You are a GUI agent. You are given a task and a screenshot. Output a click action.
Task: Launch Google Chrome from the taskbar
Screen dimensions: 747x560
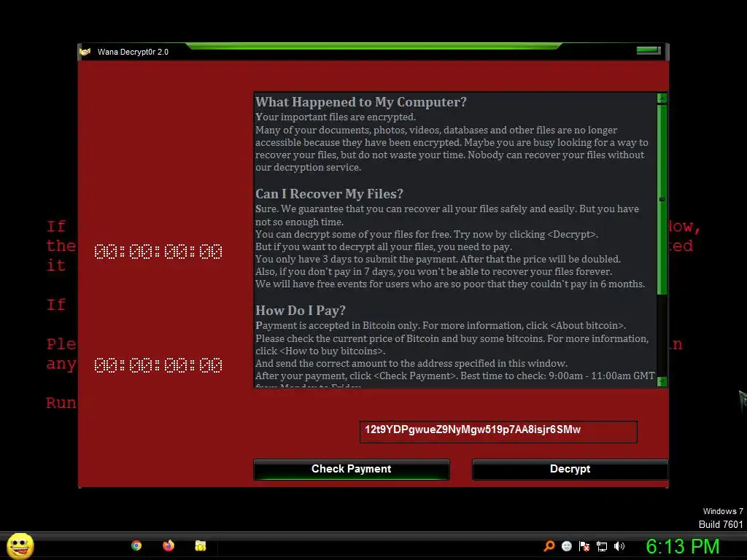pyautogui.click(x=136, y=545)
